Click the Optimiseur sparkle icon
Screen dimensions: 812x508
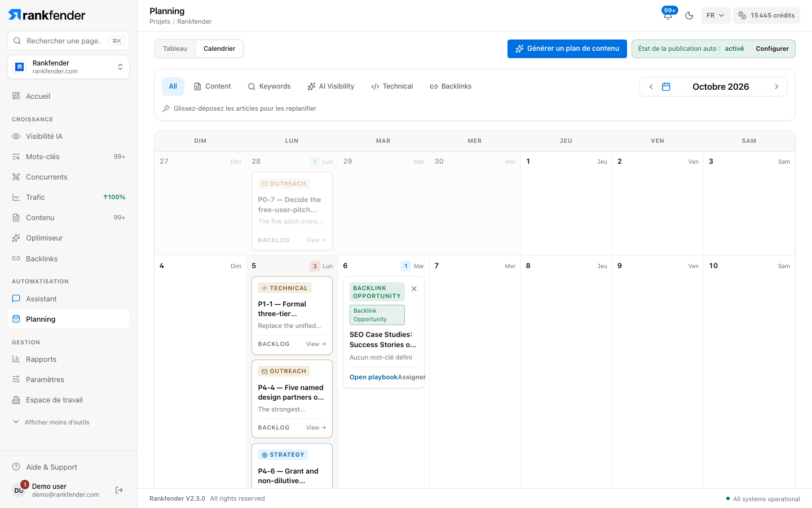[16, 238]
